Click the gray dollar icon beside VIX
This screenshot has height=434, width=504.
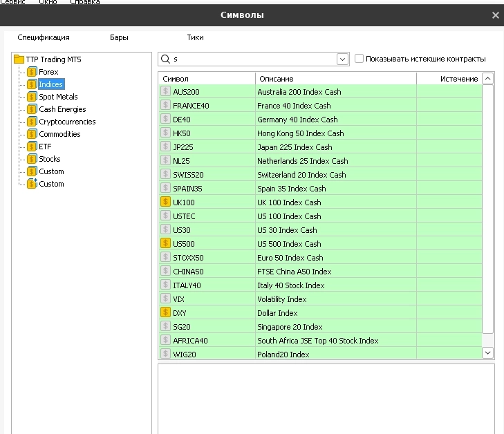pos(165,299)
